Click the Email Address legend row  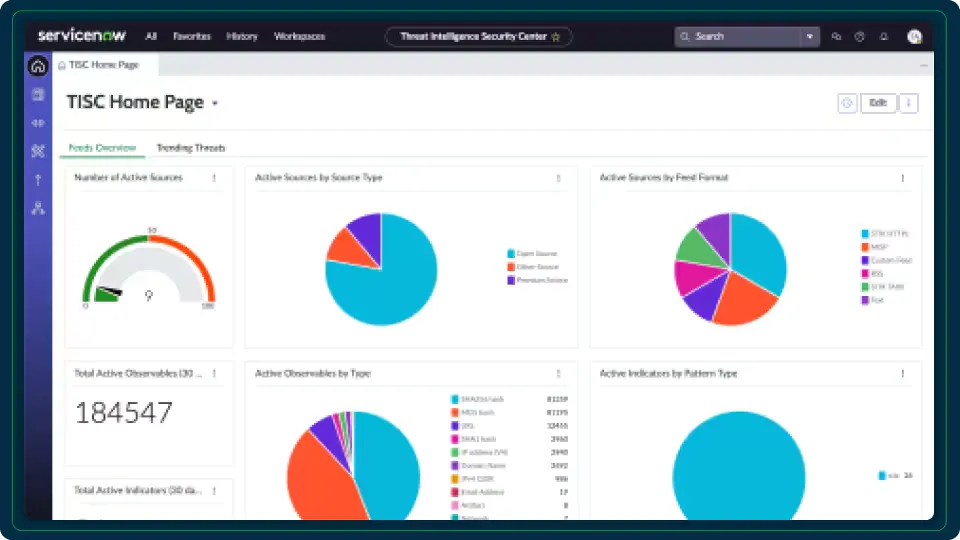click(x=509, y=492)
